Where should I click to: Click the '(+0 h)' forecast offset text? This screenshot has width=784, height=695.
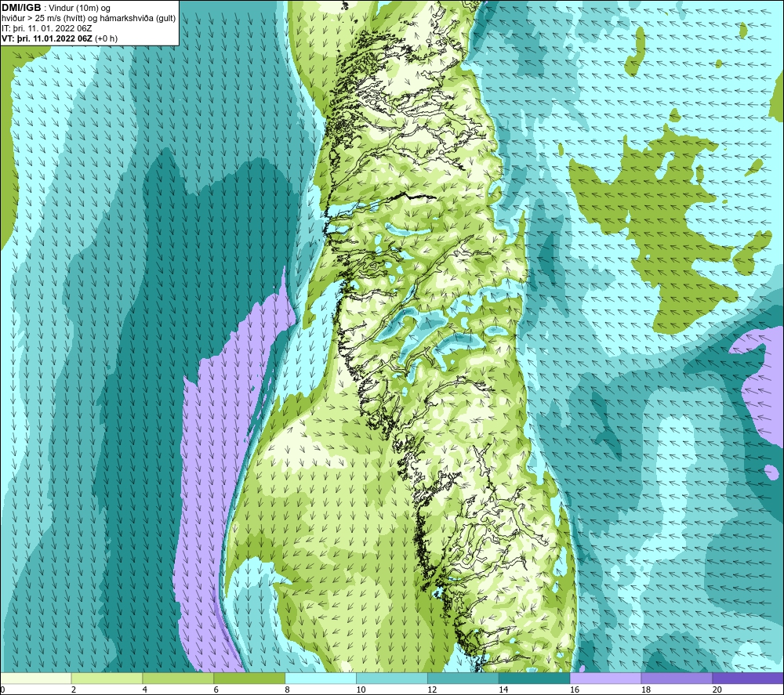pyautogui.click(x=106, y=38)
